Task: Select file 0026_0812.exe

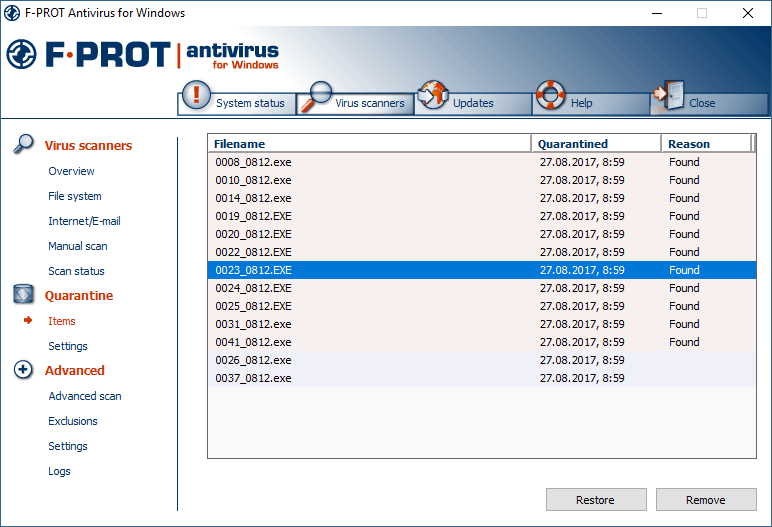Action: [482, 360]
